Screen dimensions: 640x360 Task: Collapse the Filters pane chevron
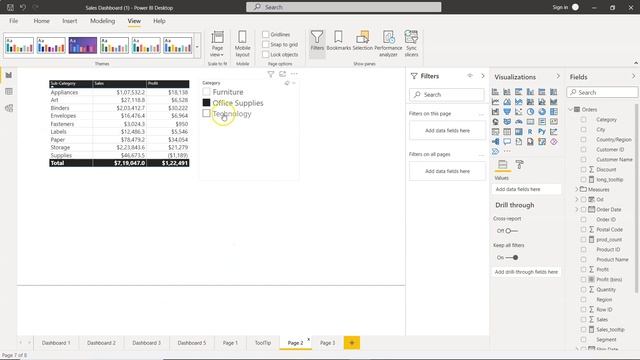pos(483,76)
